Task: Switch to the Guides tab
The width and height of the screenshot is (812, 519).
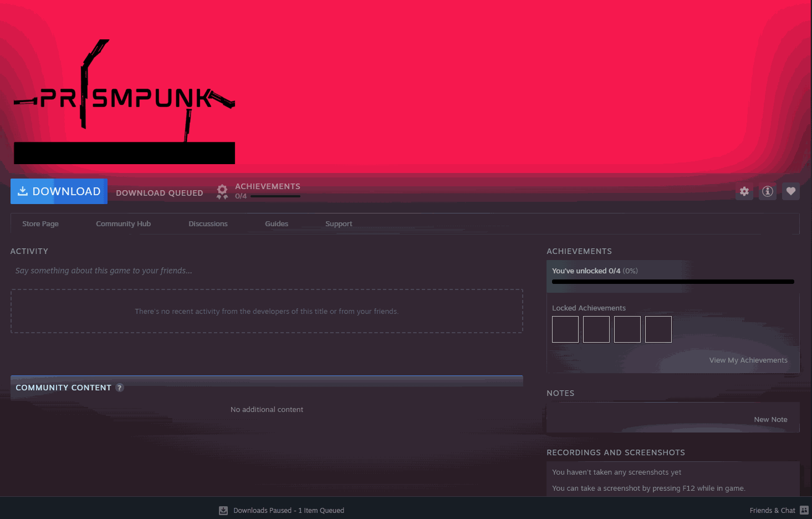Action: click(x=277, y=224)
